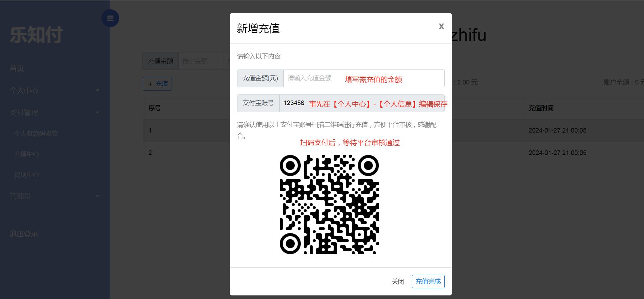Screen dimensions: 644x299
Task: Click the 最小金额 filter input
Action: point(201,61)
